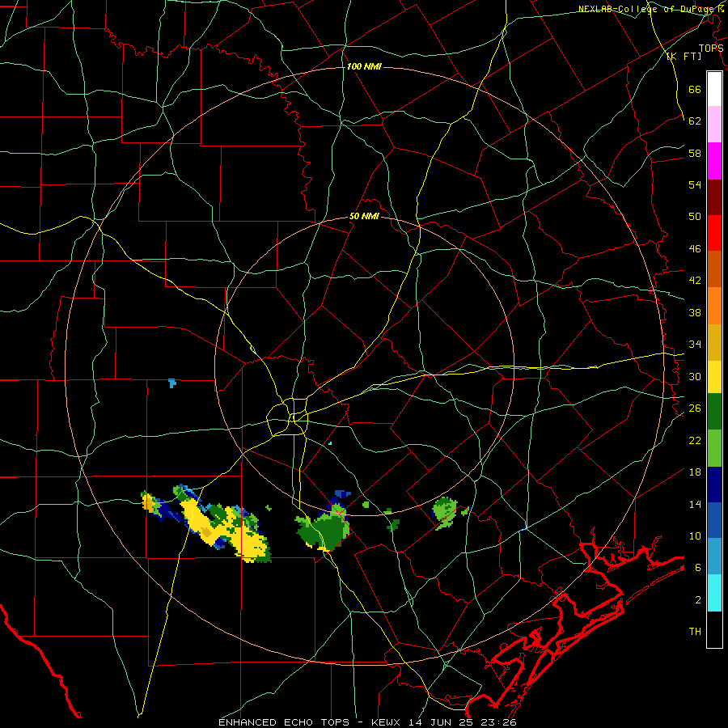
Task: Click the legend value '66'
Action: (695, 89)
